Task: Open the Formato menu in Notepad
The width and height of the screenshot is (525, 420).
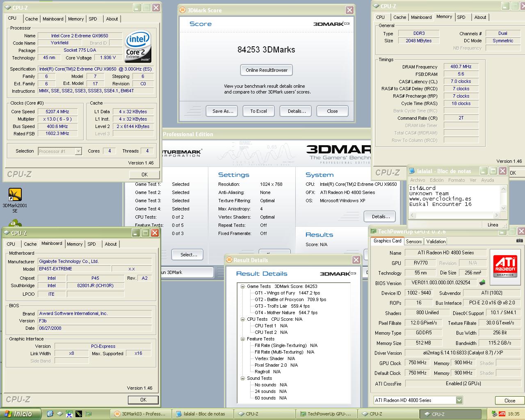Action: [x=457, y=180]
